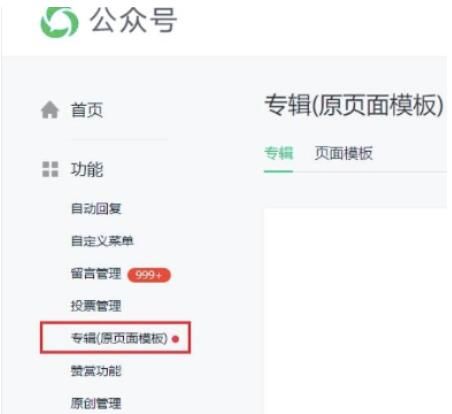The height and width of the screenshot is (414, 452).
Task: Click the divider line under 首页
Action: pyautogui.click(x=119, y=140)
